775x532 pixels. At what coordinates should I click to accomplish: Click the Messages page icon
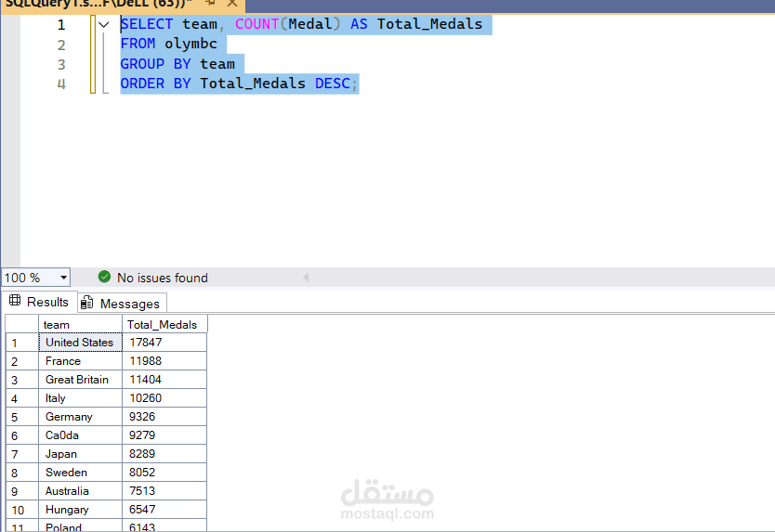pyautogui.click(x=87, y=303)
